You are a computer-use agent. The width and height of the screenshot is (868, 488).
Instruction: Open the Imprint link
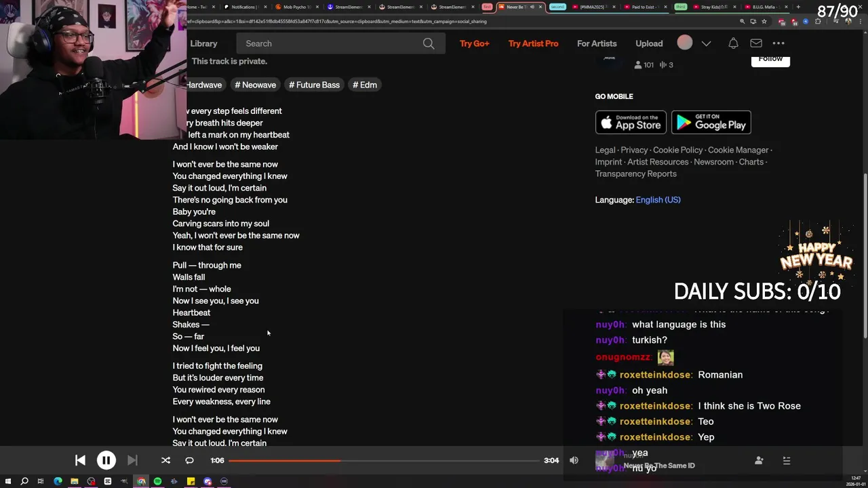pyautogui.click(x=608, y=162)
